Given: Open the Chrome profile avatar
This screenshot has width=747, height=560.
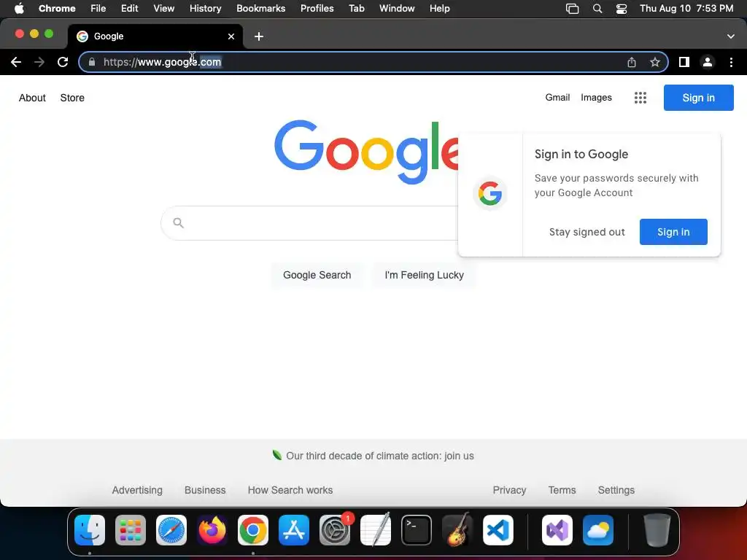Looking at the screenshot, I should 708,62.
